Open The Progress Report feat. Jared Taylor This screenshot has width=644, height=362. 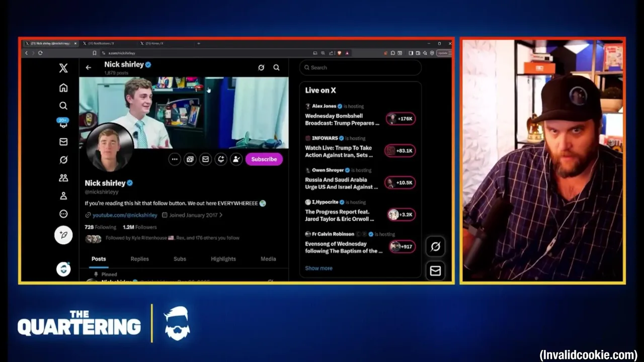[340, 216]
